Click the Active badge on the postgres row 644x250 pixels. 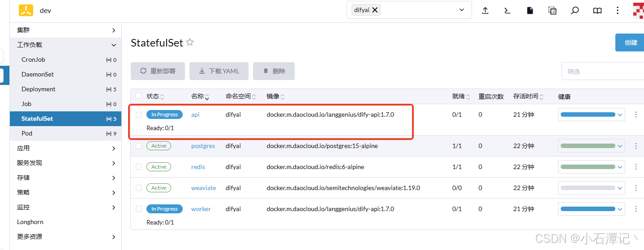pos(159,146)
